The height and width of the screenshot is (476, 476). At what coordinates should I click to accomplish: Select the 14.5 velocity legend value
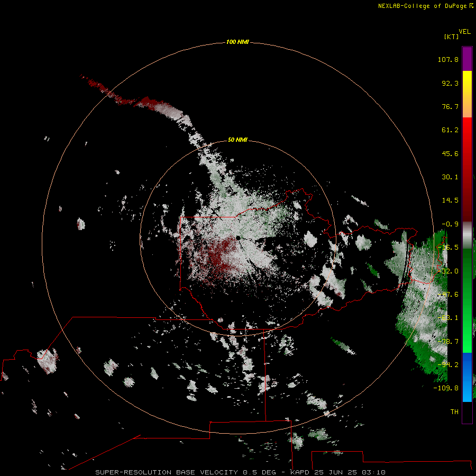pyautogui.click(x=450, y=200)
